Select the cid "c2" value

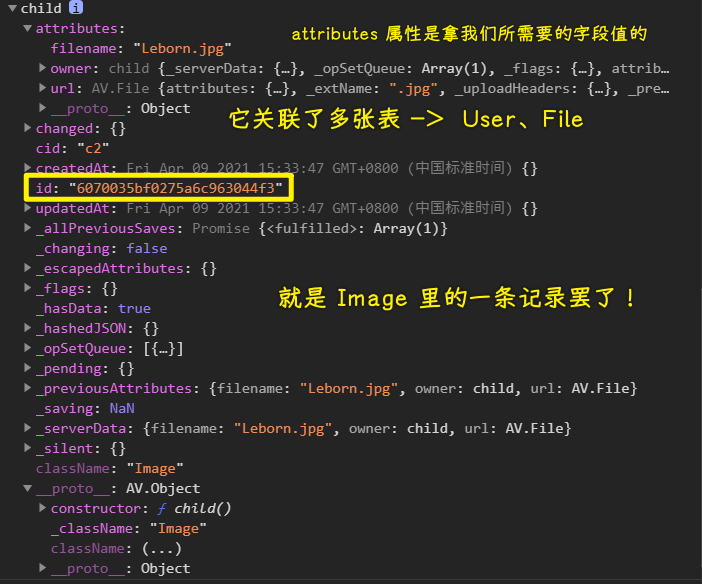point(93,148)
